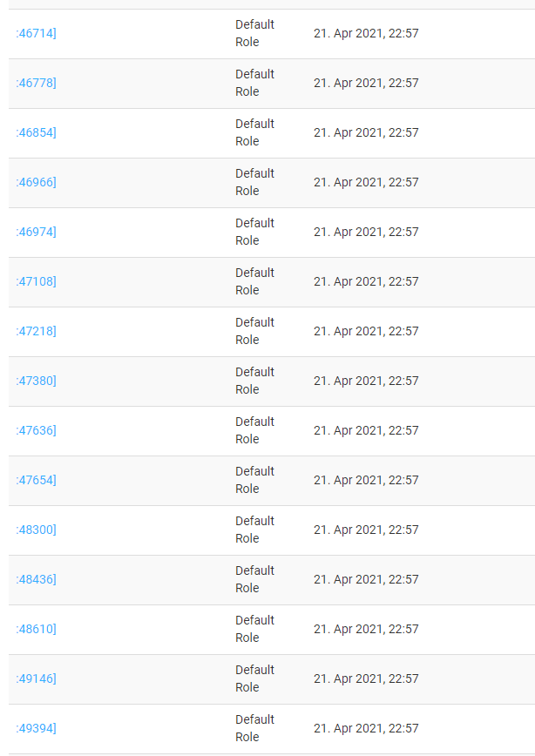The height and width of the screenshot is (756, 535).
Task: Select Default Role cell in 47108 row
Action: point(254,281)
